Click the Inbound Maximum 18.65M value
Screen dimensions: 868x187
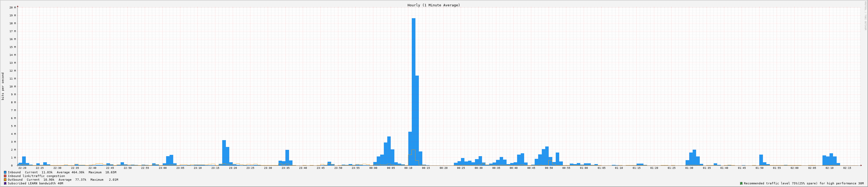[x=111, y=172]
